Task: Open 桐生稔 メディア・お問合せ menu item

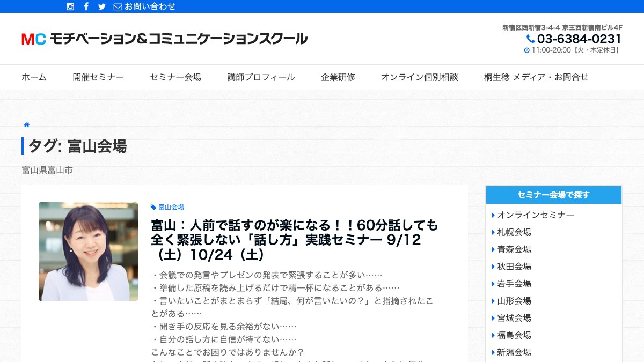Action: tap(536, 77)
